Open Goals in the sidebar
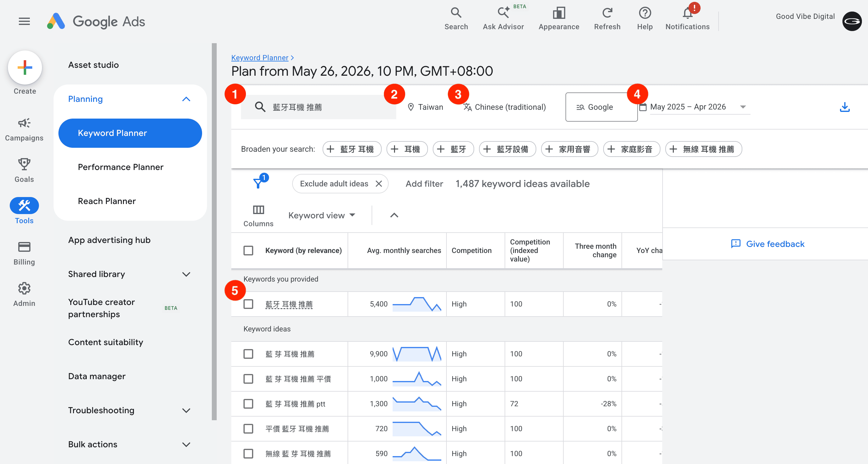The width and height of the screenshot is (868, 464). tap(24, 170)
